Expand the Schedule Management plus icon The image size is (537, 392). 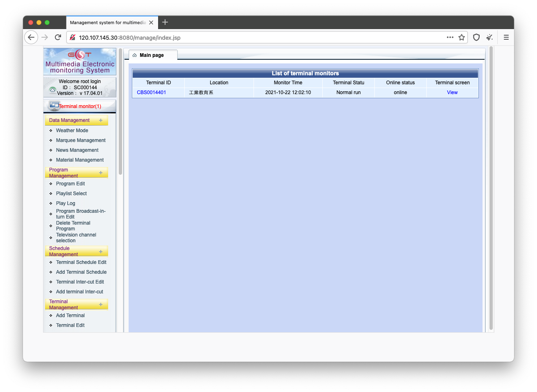point(101,252)
